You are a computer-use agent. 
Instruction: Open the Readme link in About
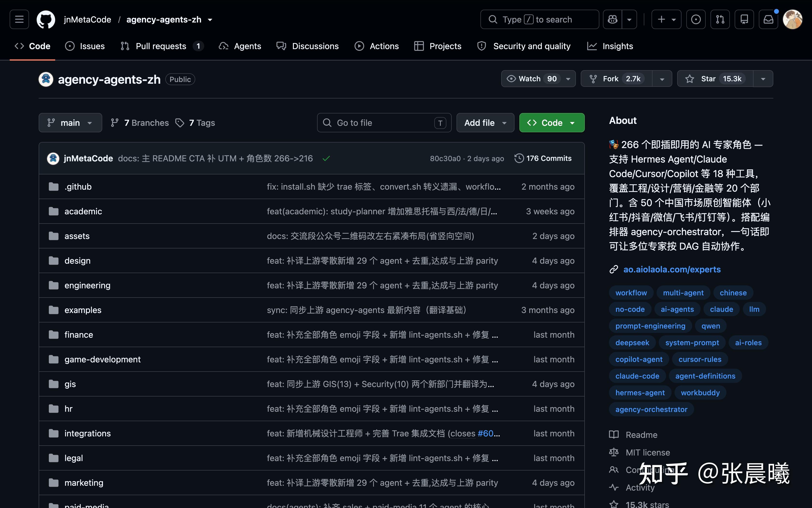pyautogui.click(x=633, y=435)
